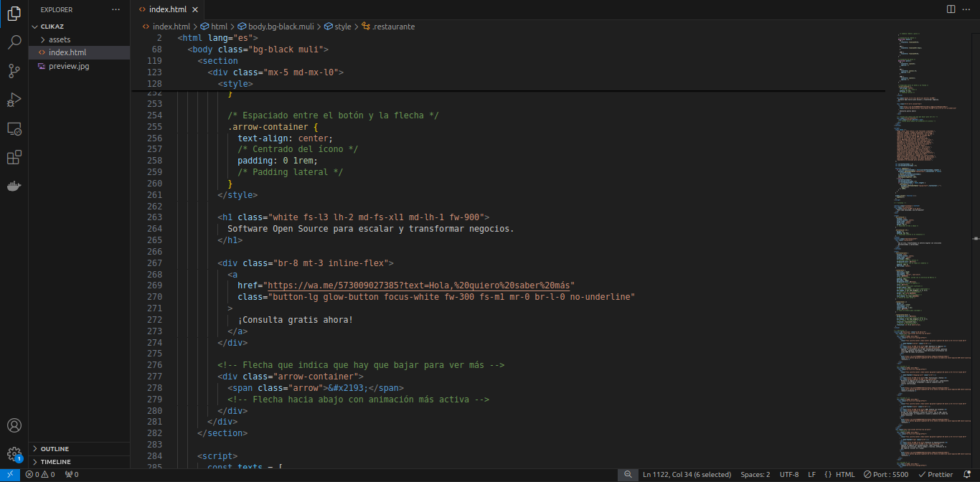Image resolution: width=980 pixels, height=482 pixels.
Task: Change indentation Spaces: 2
Action: point(755,475)
